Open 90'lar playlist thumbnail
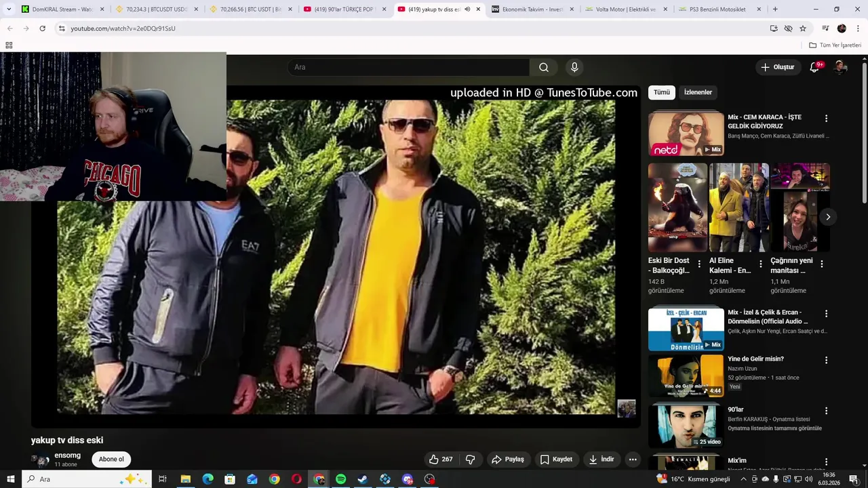The image size is (868, 488). click(686, 426)
